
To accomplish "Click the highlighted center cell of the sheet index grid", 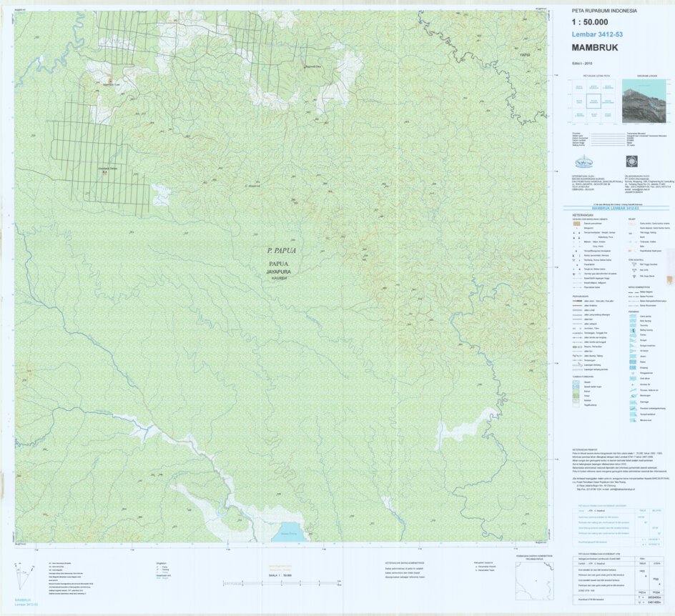I will [593, 102].
